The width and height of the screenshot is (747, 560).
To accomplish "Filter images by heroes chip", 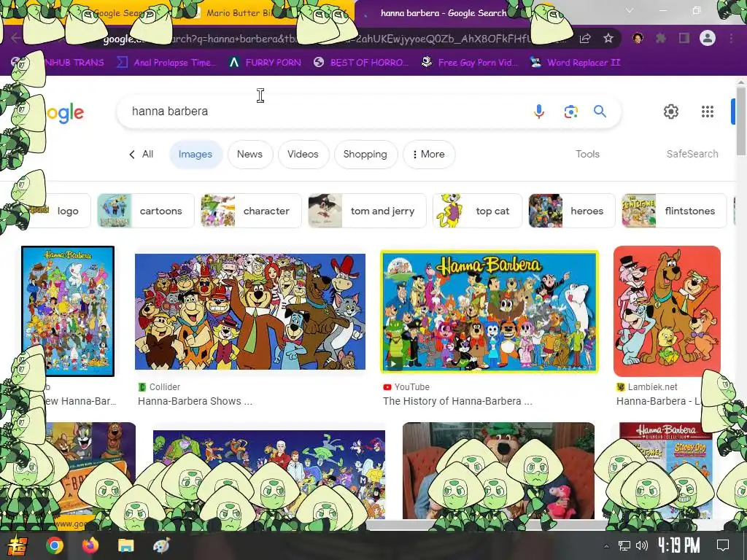I will 572,211.
